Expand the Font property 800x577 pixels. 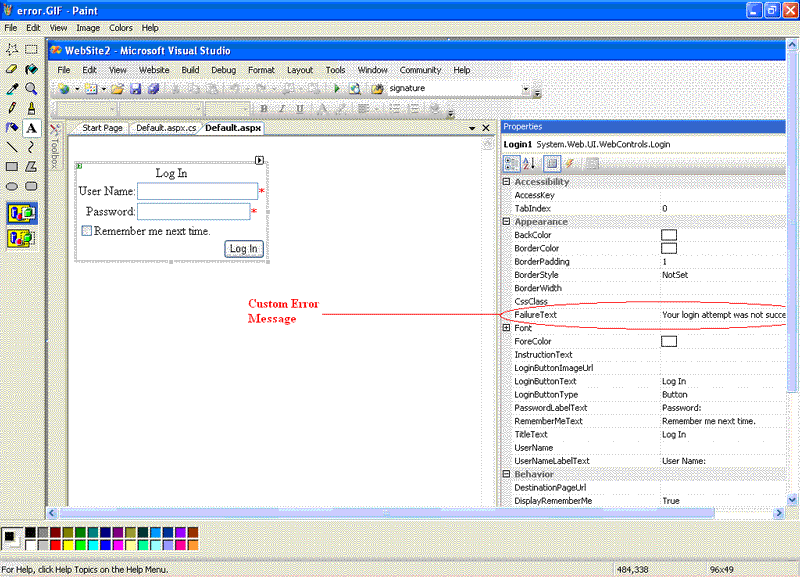pyautogui.click(x=506, y=328)
